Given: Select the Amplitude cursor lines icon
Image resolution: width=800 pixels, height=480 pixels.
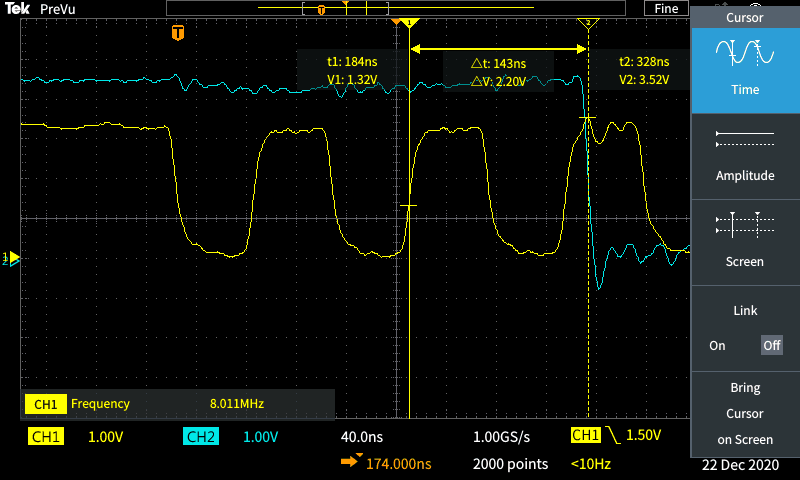Looking at the screenshot, I should click(x=745, y=140).
